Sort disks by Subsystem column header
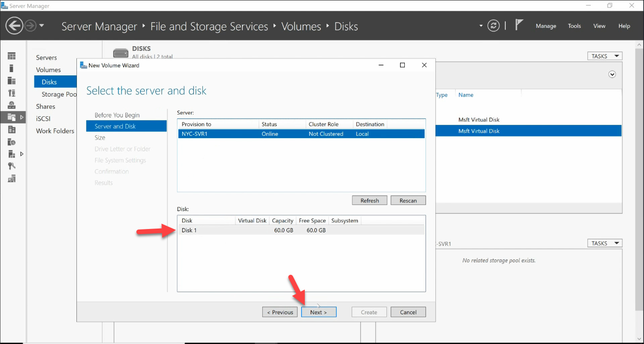 click(345, 221)
